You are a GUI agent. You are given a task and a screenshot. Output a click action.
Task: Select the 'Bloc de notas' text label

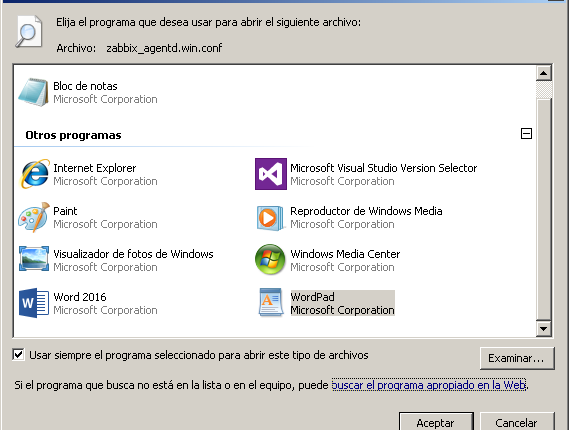point(85,86)
